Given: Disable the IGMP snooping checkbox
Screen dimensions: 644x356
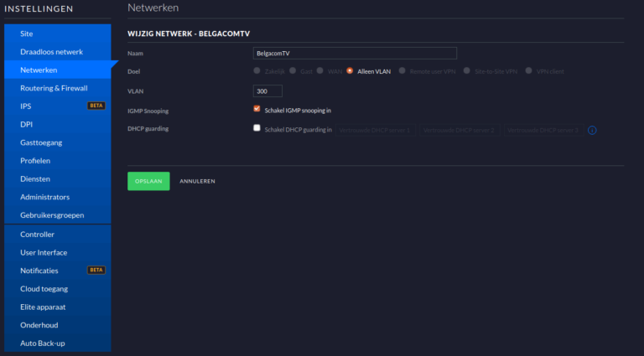Looking at the screenshot, I should 257,109.
